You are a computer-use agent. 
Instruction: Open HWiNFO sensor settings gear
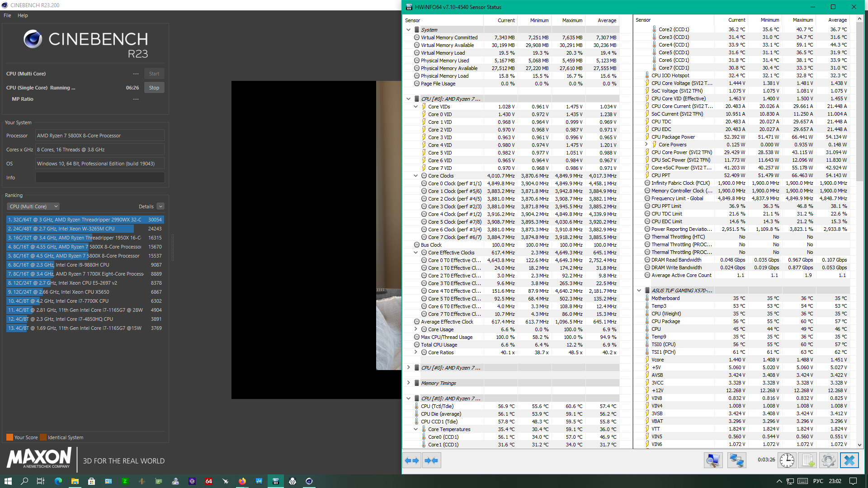[x=828, y=460]
